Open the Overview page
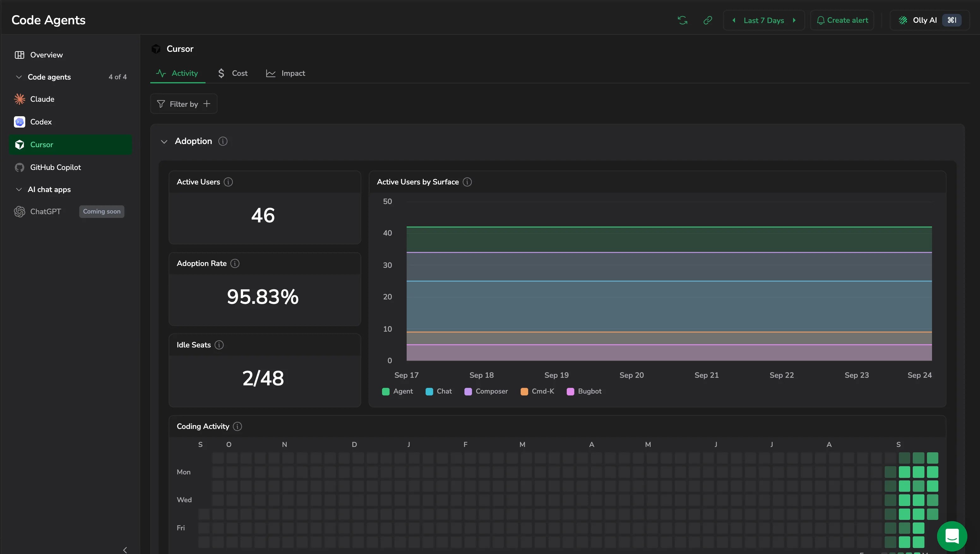 [70, 55]
